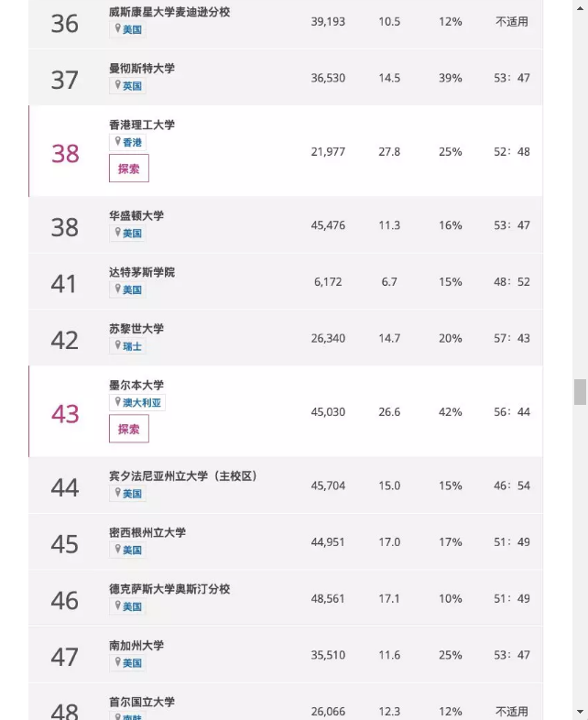Click the pin icon under 达特茅斯学院

point(118,289)
